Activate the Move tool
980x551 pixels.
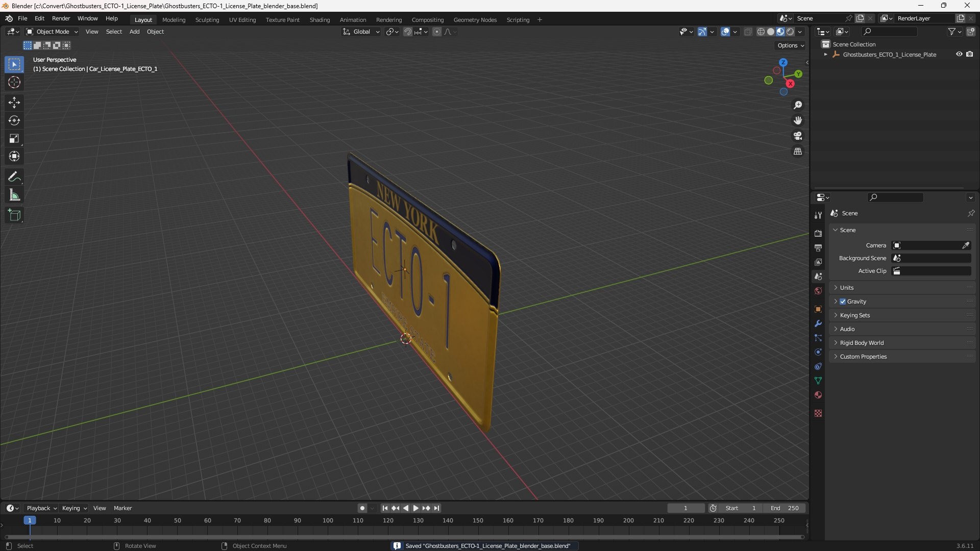point(14,103)
